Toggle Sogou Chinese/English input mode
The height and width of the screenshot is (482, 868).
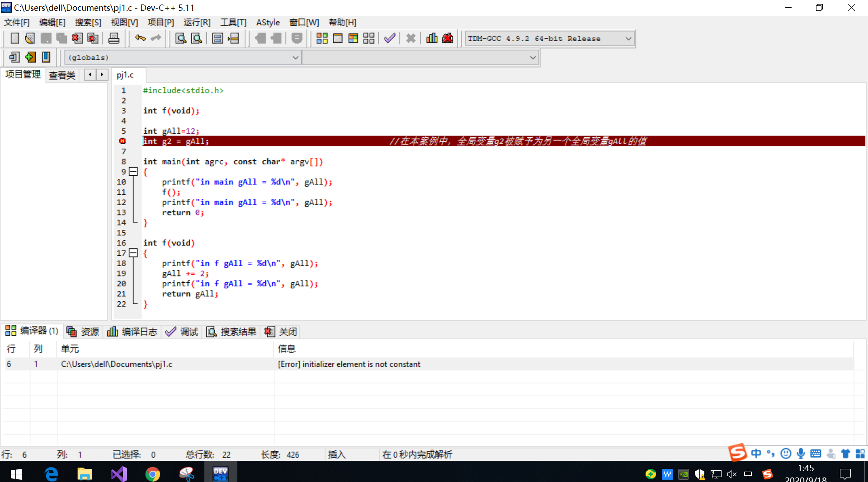click(x=756, y=453)
